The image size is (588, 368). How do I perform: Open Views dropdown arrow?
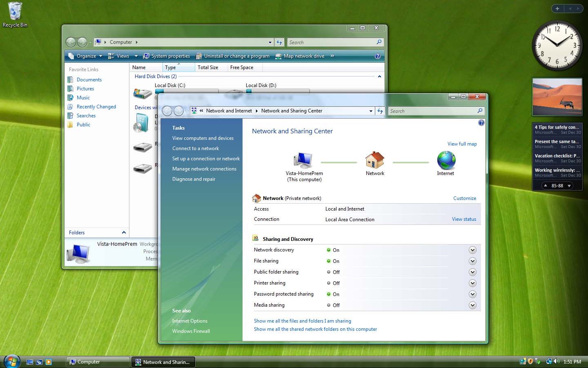pos(136,56)
